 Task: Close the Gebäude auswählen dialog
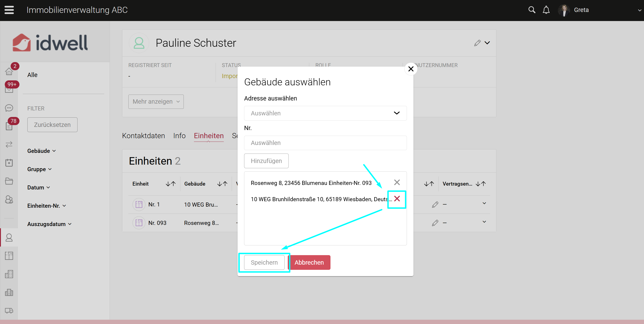pyautogui.click(x=411, y=69)
